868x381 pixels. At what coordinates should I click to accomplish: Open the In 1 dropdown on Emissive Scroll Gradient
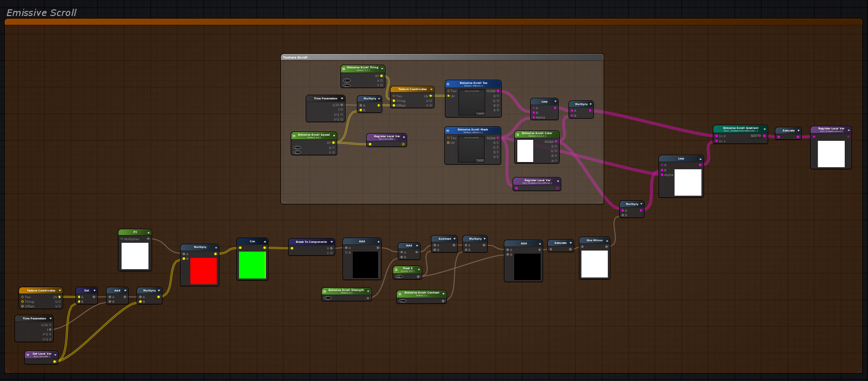[x=755, y=136]
